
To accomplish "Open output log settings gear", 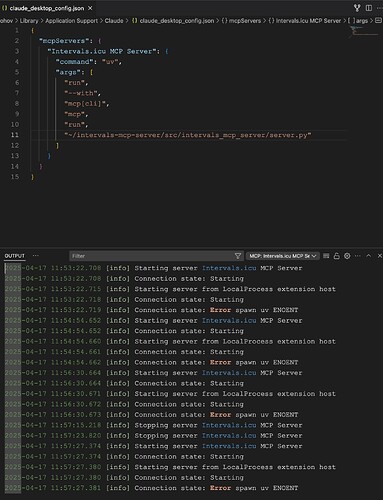I will (347, 256).
